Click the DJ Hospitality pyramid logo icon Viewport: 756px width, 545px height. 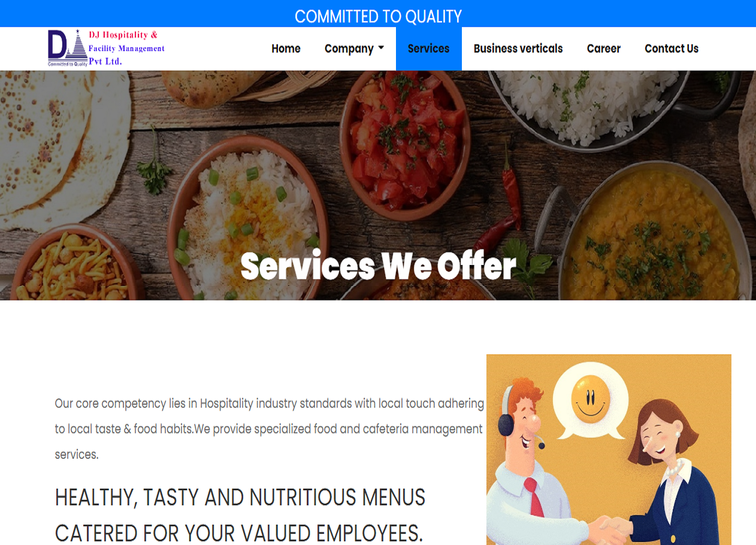pos(68,47)
